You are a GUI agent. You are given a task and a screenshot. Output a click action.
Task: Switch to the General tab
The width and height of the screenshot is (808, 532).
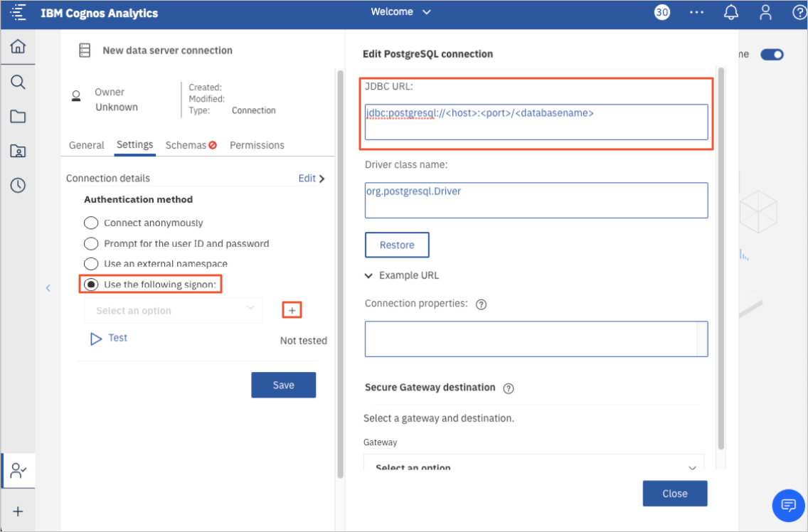[x=87, y=145]
